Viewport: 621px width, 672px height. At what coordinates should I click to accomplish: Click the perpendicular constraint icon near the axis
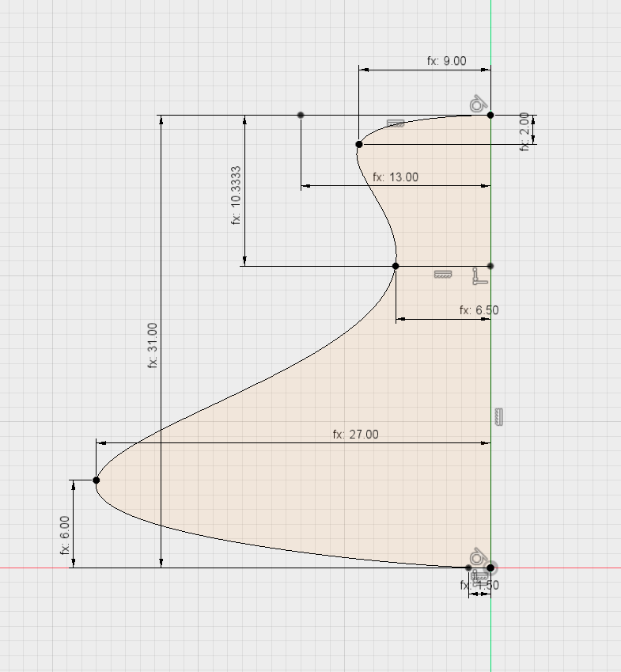click(479, 276)
